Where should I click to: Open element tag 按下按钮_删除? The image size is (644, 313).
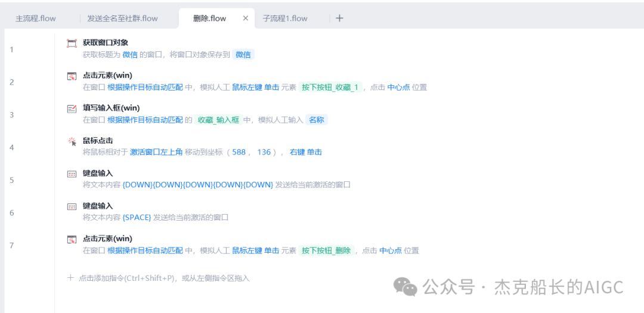(326, 250)
